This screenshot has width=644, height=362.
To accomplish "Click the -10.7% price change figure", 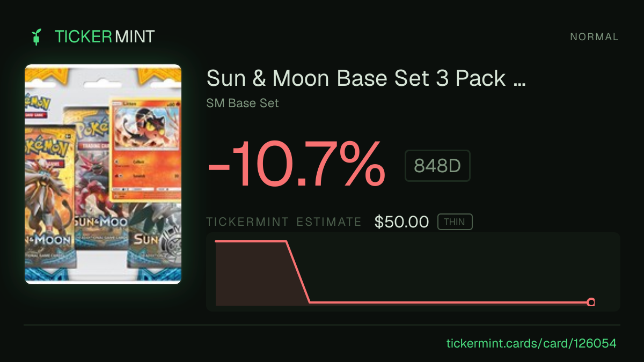I will point(296,164).
